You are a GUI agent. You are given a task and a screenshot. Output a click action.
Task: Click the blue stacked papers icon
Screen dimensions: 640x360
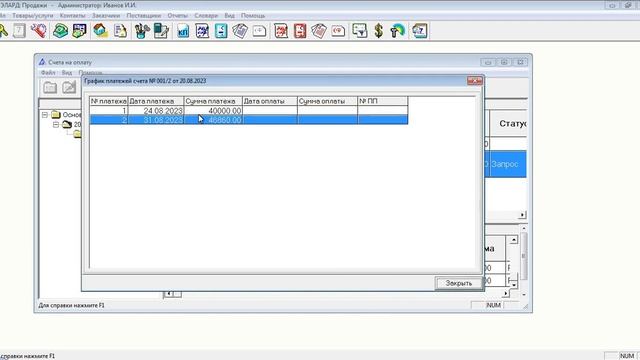pyautogui.click(x=240, y=31)
